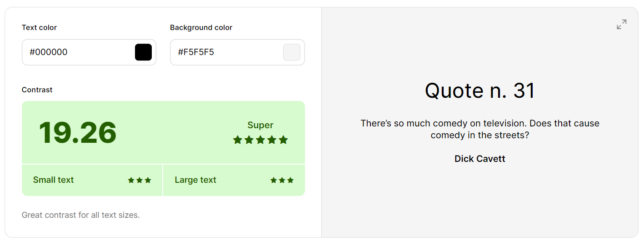Open the light gray background color swatch
Viewport: 644px width, 241px height.
292,52
